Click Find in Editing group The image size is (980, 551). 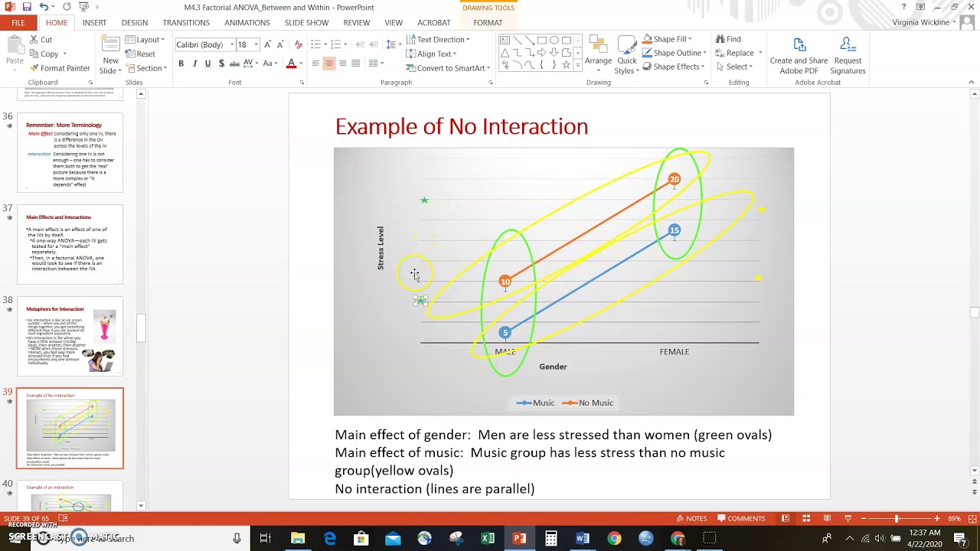[x=728, y=39]
